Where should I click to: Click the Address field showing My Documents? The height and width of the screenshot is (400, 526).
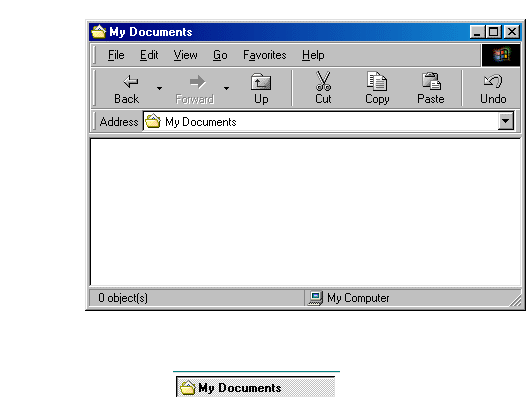(329, 121)
